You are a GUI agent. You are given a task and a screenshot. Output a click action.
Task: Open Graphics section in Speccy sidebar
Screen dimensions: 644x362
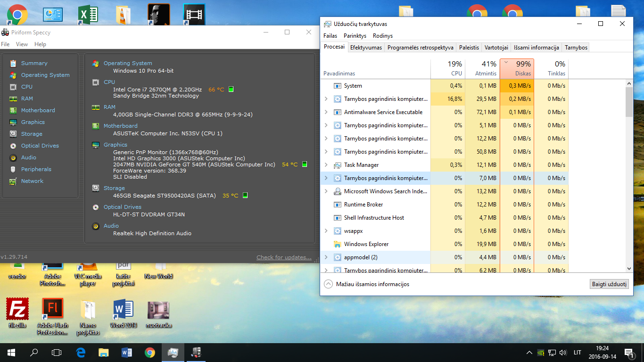33,122
